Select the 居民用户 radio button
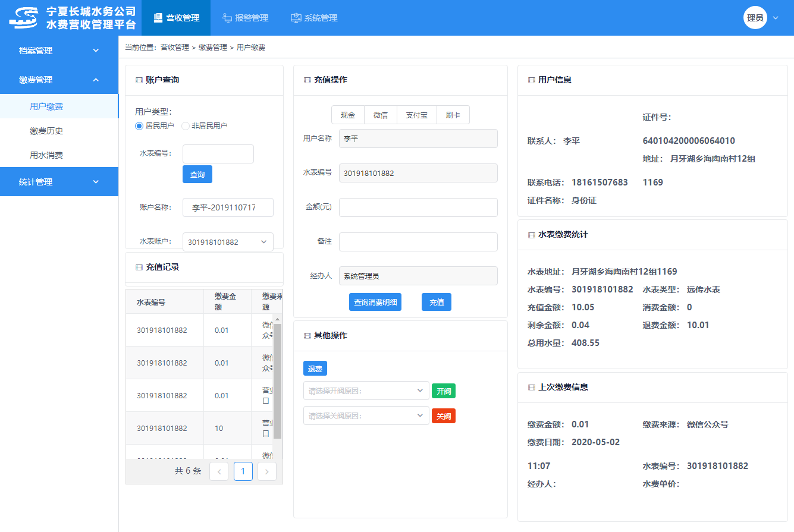 [x=139, y=126]
